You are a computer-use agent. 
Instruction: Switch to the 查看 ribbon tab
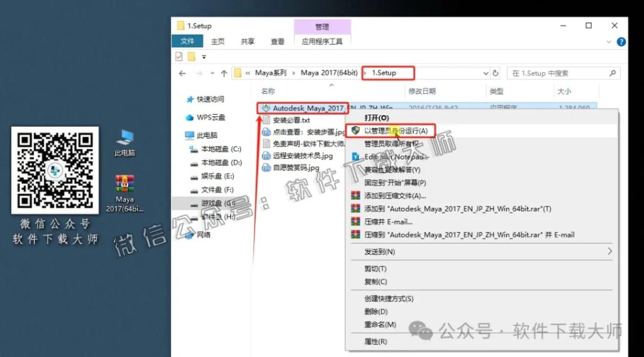[x=277, y=42]
